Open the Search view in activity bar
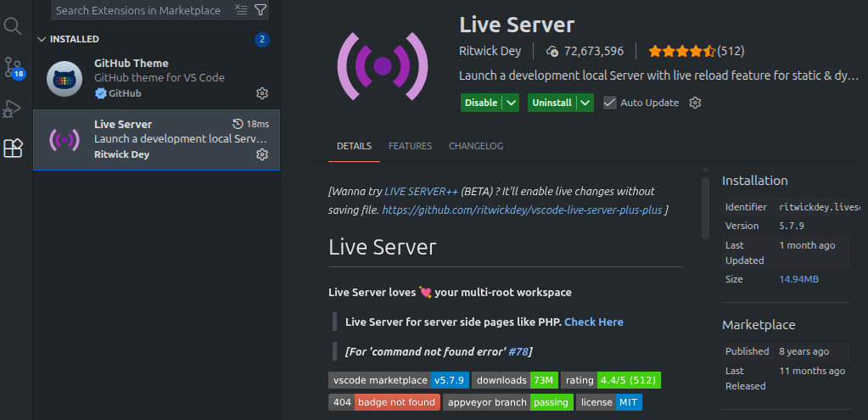The width and height of the screenshot is (868, 420). (x=13, y=26)
